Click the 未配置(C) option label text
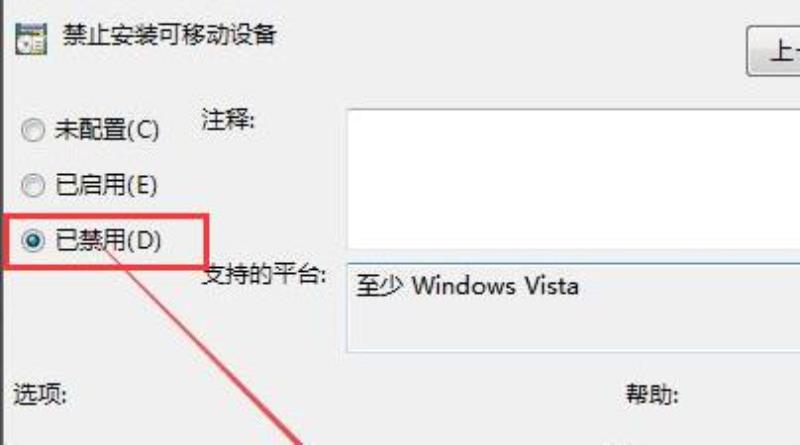Viewport: 800px width, 445px height. click(x=107, y=130)
